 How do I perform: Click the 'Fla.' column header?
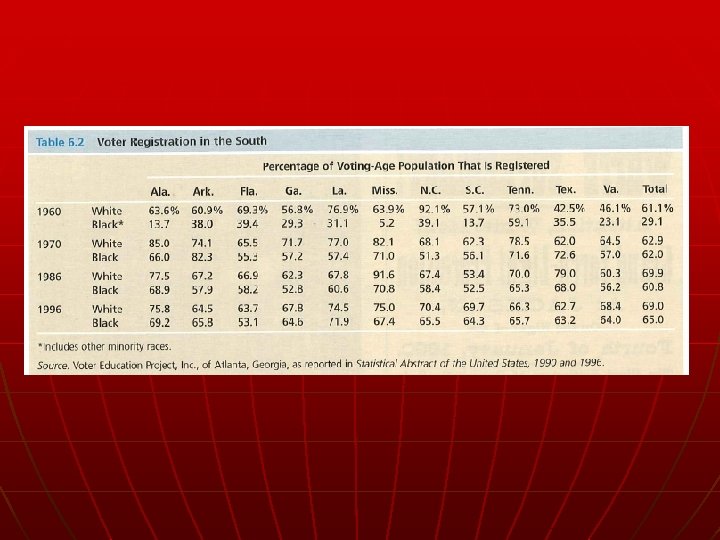click(x=249, y=191)
